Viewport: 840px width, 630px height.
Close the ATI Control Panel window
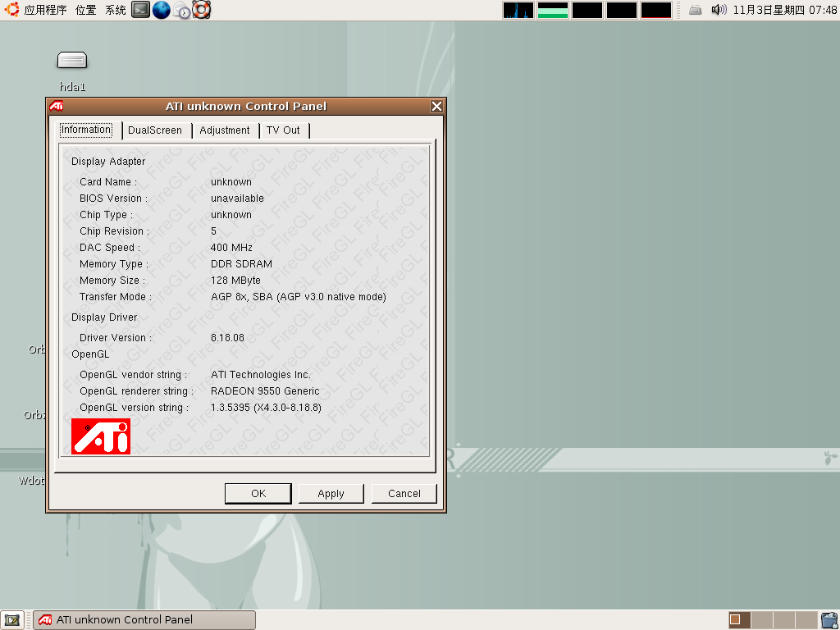[x=436, y=106]
